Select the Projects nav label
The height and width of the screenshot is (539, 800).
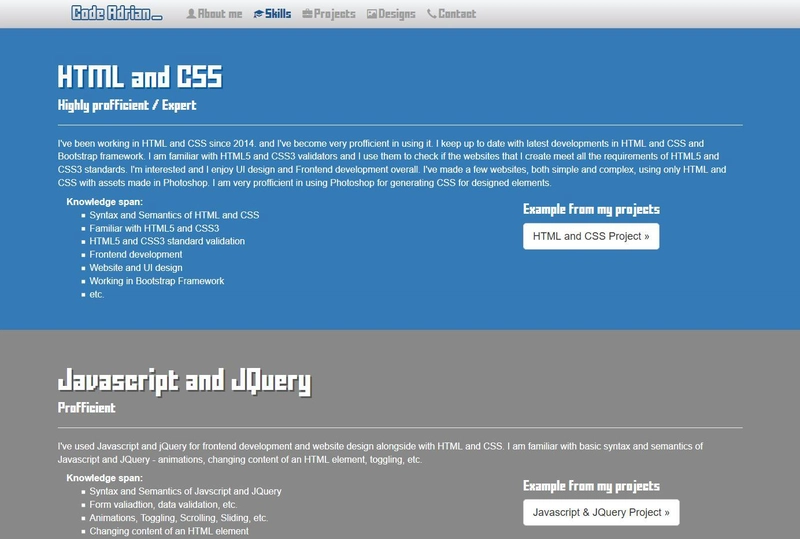click(x=335, y=14)
